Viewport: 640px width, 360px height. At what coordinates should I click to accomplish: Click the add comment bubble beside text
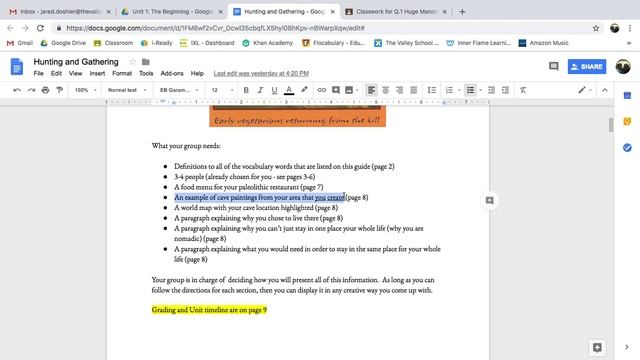pos(489,200)
